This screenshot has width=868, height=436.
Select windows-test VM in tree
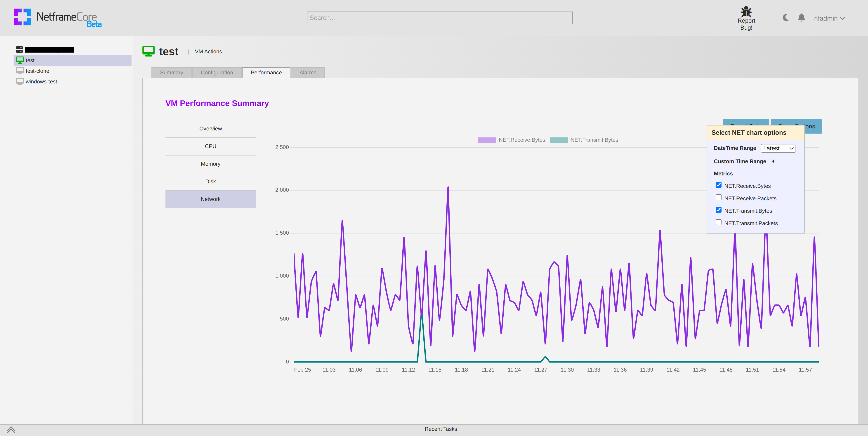[41, 82]
